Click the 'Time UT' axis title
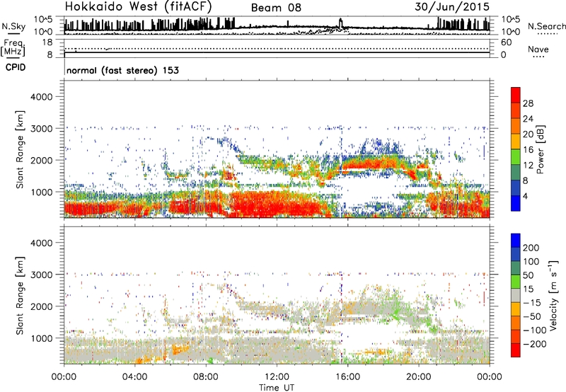This screenshot has width=566, height=392. pos(277,387)
